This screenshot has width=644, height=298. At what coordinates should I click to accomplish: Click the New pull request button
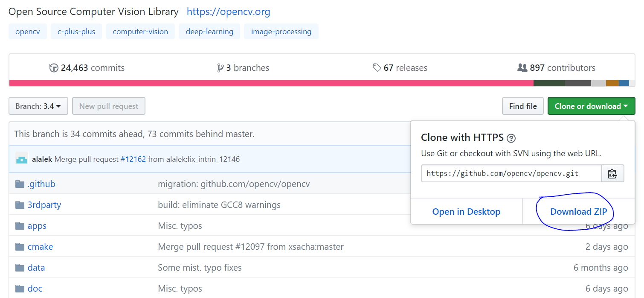tap(109, 106)
